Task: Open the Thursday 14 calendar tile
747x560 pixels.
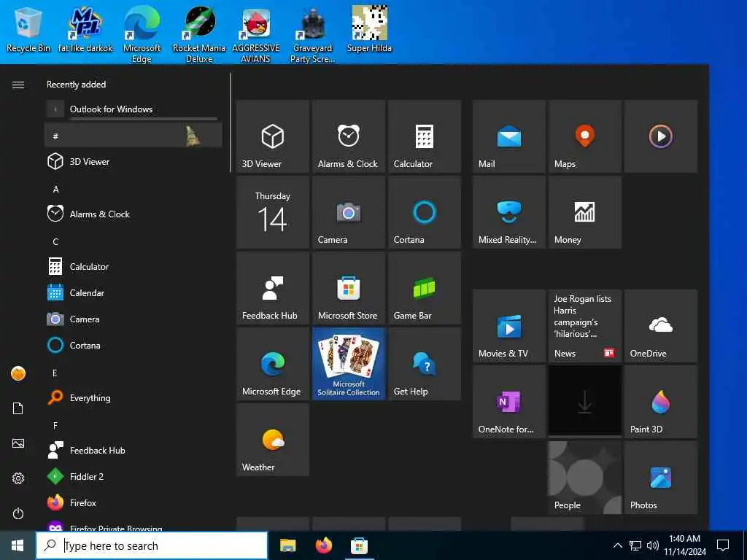Action: click(x=273, y=212)
